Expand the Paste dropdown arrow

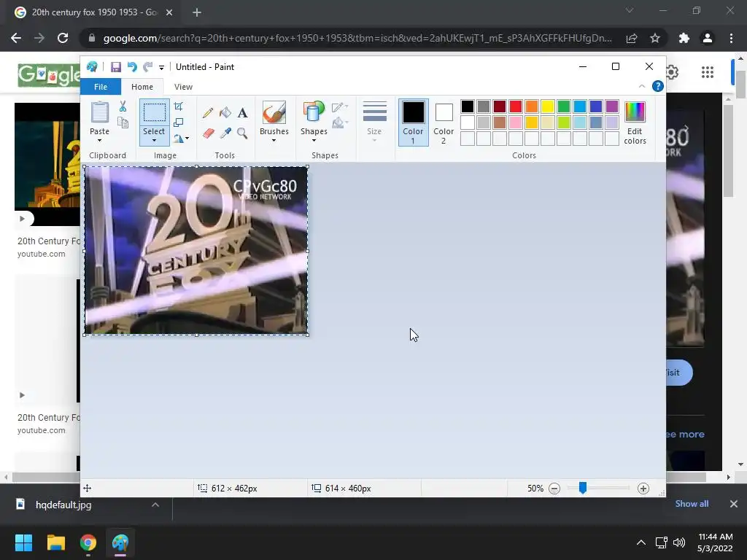click(99, 141)
